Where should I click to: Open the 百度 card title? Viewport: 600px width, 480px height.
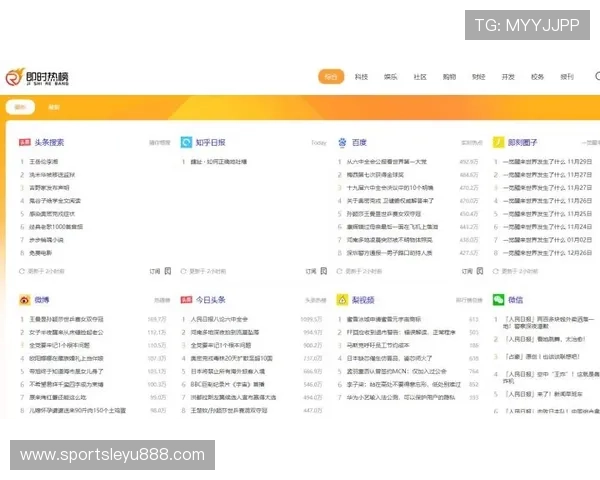click(359, 142)
